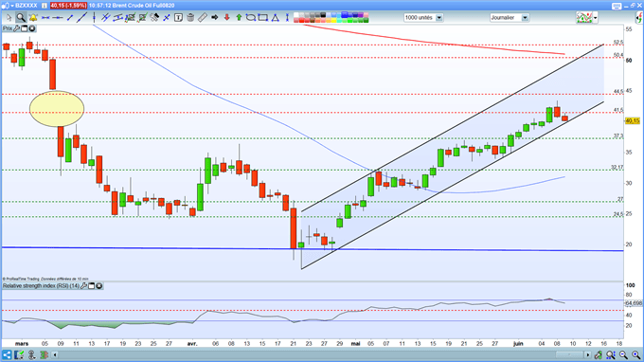Open RSI indicator settings wrench
Screen dimensions: 644x362
click(83, 285)
